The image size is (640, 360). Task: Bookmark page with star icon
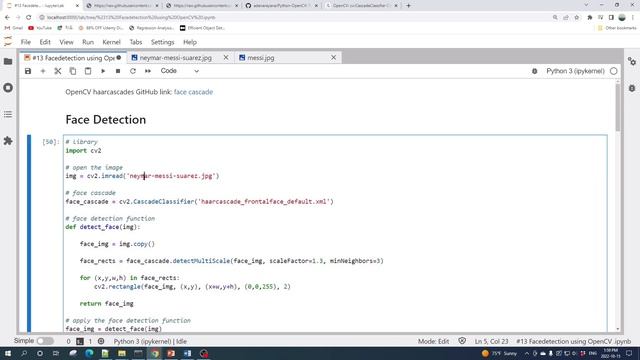point(576,18)
